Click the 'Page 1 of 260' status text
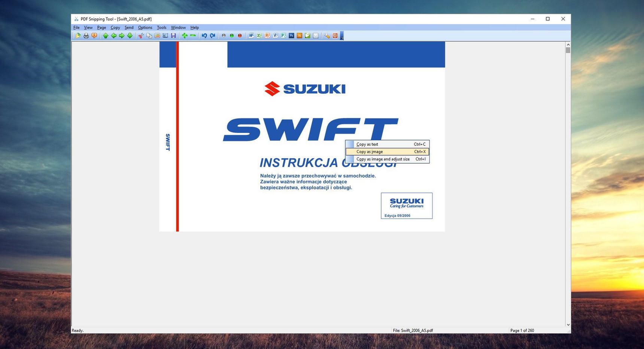 point(522,330)
